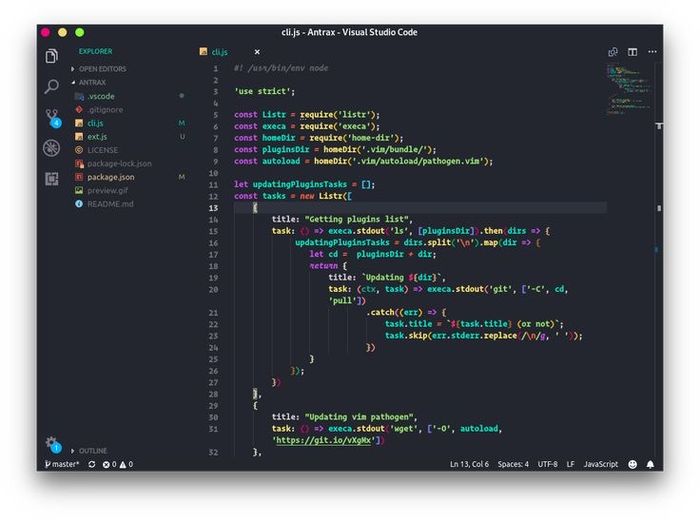Open problems panel from errors count
The height and width of the screenshot is (520, 700).
(109, 465)
